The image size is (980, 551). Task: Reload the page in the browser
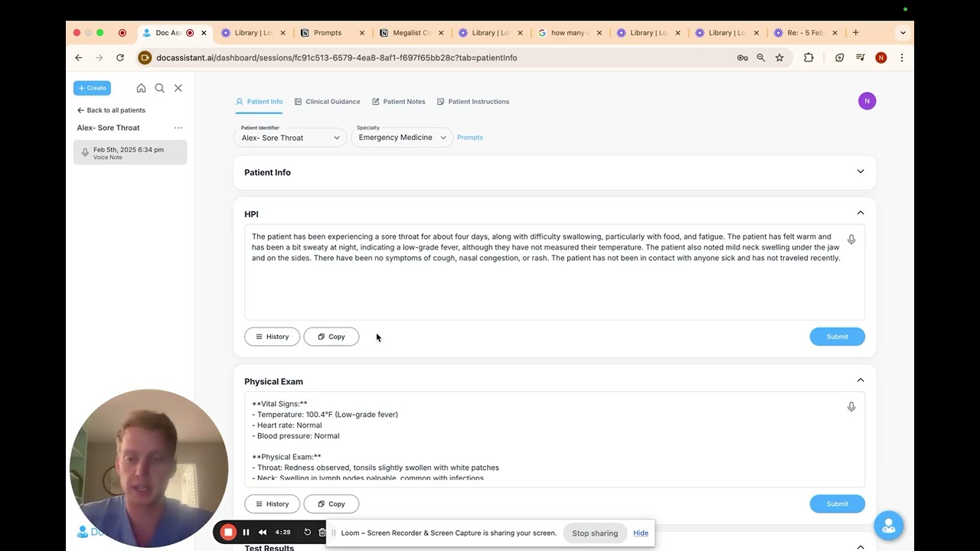click(120, 57)
